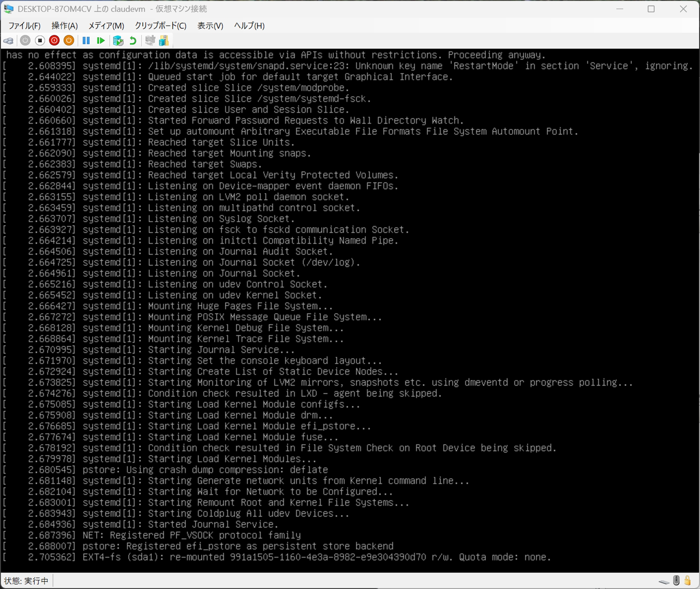
Task: Click the mouse status icon in status bar
Action: point(676,580)
